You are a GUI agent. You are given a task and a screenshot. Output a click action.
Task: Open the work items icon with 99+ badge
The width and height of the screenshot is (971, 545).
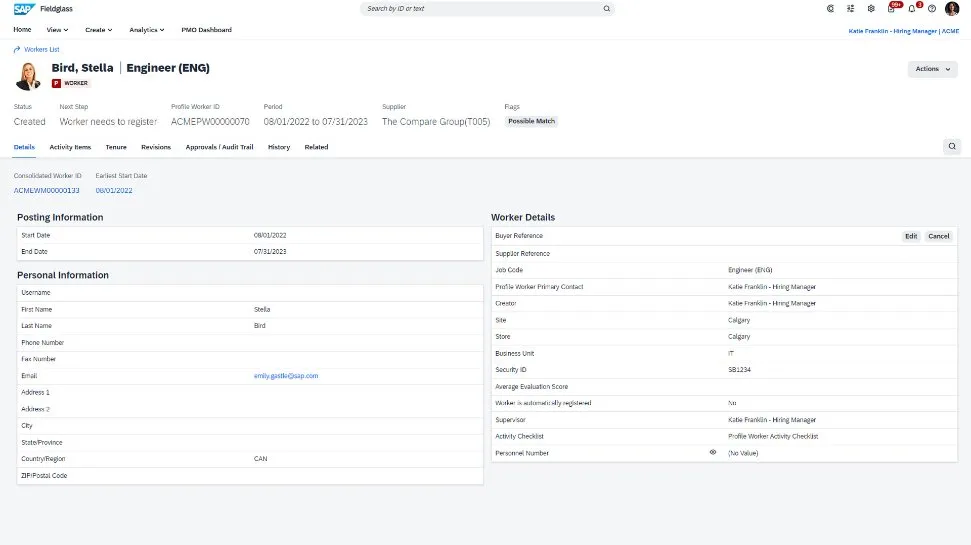click(892, 8)
